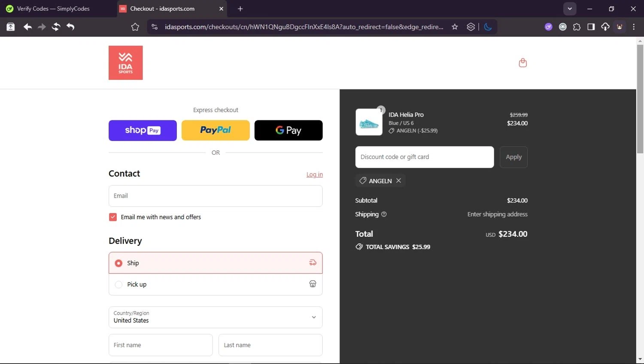
Task: Switch to the Checkout - idasports.com tab
Action: (172, 9)
